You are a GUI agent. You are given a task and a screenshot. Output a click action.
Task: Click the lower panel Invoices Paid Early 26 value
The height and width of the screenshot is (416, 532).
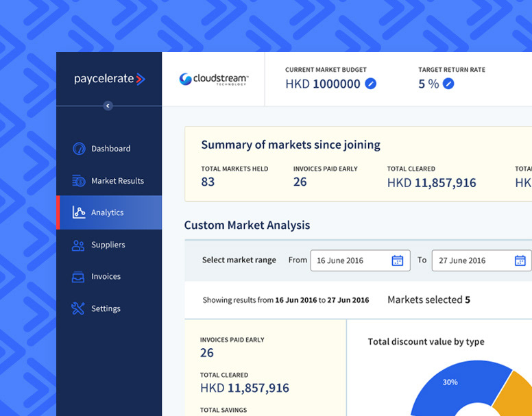(x=207, y=353)
